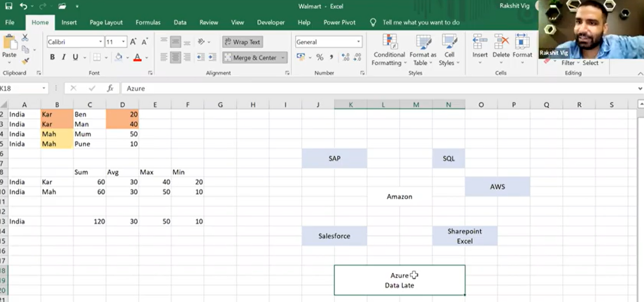
Task: Select the Salesforce cell
Action: pyautogui.click(x=334, y=236)
